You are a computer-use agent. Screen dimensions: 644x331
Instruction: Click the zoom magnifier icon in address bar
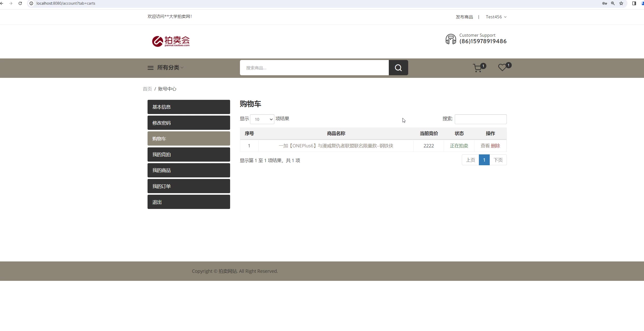613,3
